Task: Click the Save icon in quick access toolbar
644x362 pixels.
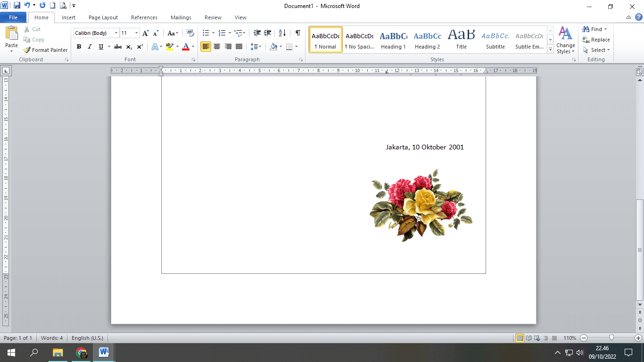Action: point(17,6)
